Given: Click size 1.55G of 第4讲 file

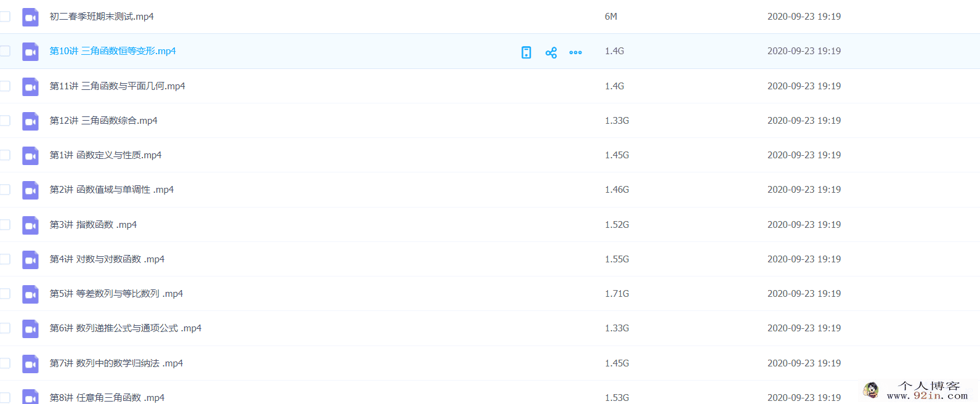Looking at the screenshot, I should [617, 259].
